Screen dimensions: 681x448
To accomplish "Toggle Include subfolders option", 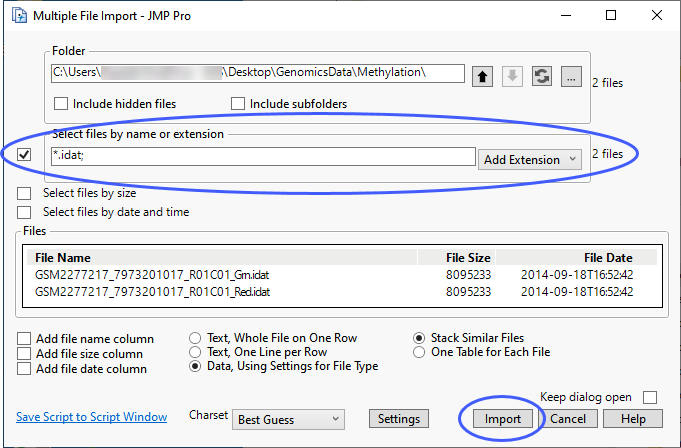I will point(239,103).
